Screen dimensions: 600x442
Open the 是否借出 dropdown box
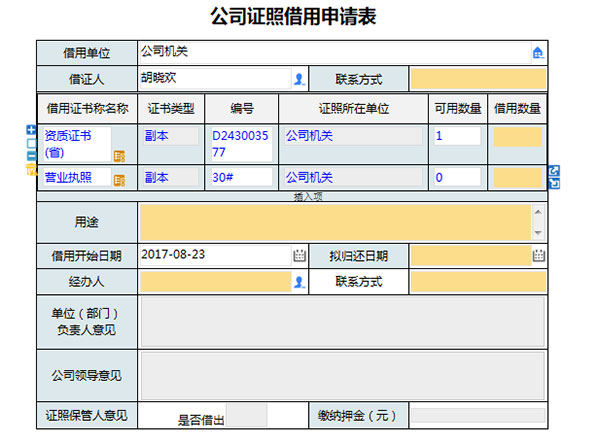pyautogui.click(x=246, y=415)
